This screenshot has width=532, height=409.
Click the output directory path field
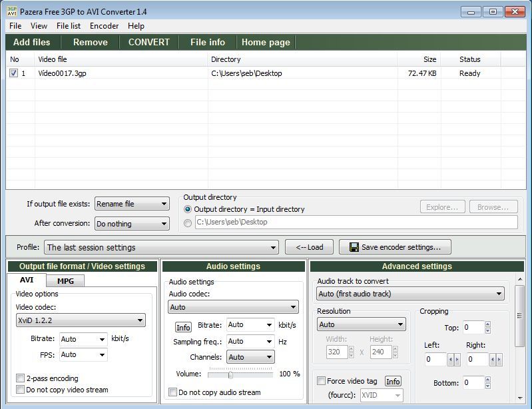tap(356, 222)
